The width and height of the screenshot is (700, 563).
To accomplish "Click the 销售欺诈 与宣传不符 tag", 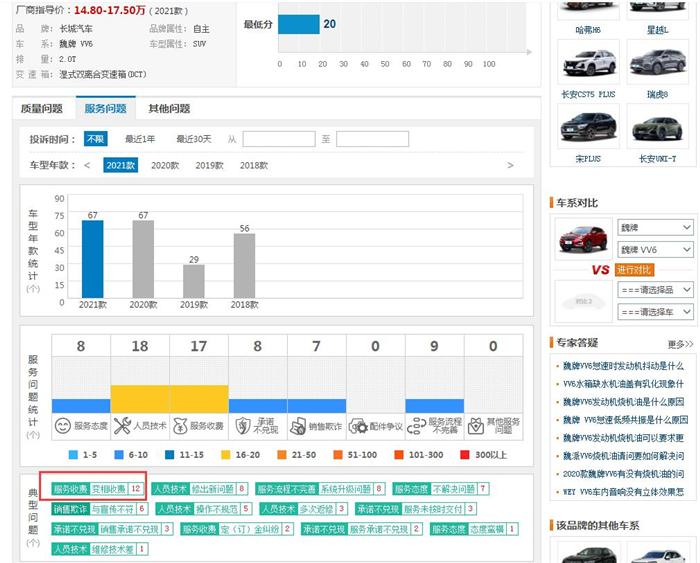I will coord(100,509).
